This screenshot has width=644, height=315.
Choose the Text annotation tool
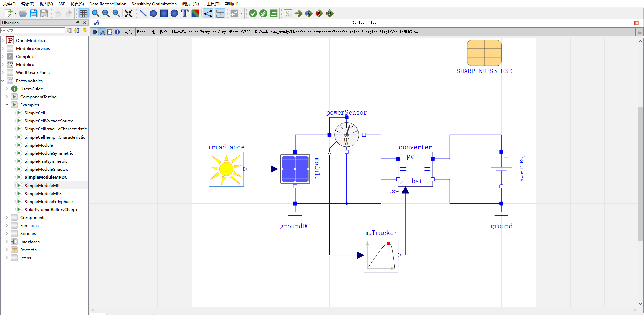[x=184, y=13]
